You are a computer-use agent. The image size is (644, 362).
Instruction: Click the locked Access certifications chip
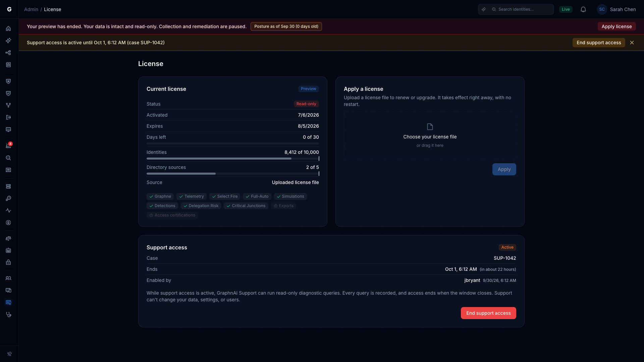(x=172, y=215)
